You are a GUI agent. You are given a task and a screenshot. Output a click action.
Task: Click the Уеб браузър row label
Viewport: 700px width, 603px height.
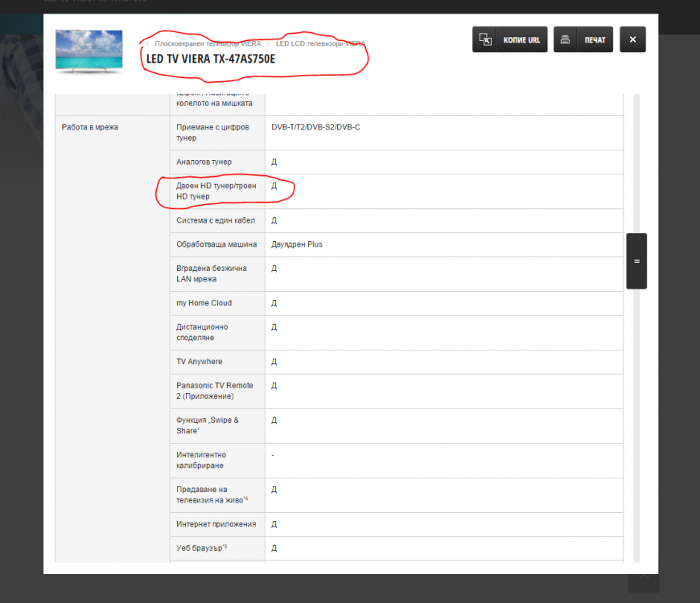[x=201, y=548]
